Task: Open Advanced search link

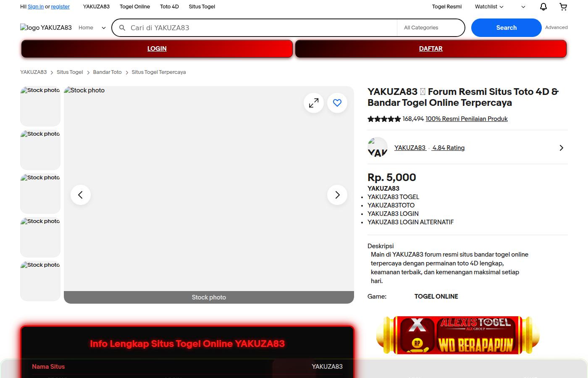Action: tap(556, 27)
